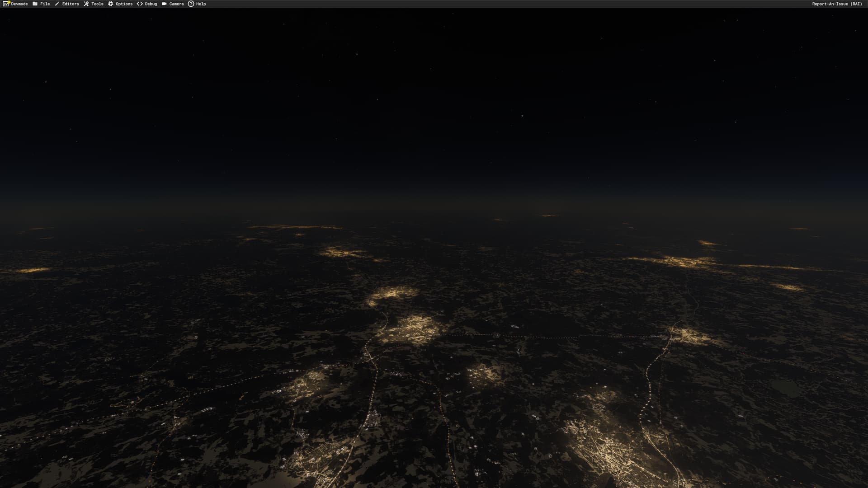The height and width of the screenshot is (488, 868).
Task: Open the Help menu
Action: coord(201,4)
